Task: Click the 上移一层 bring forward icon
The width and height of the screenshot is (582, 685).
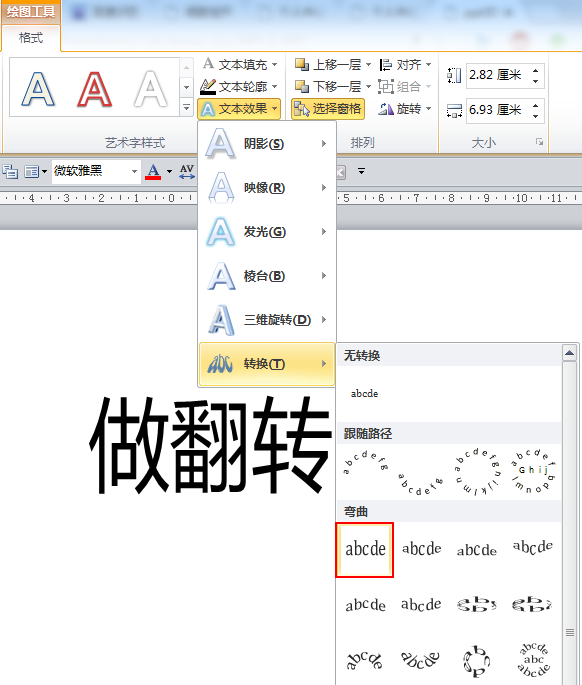Action: pos(302,65)
